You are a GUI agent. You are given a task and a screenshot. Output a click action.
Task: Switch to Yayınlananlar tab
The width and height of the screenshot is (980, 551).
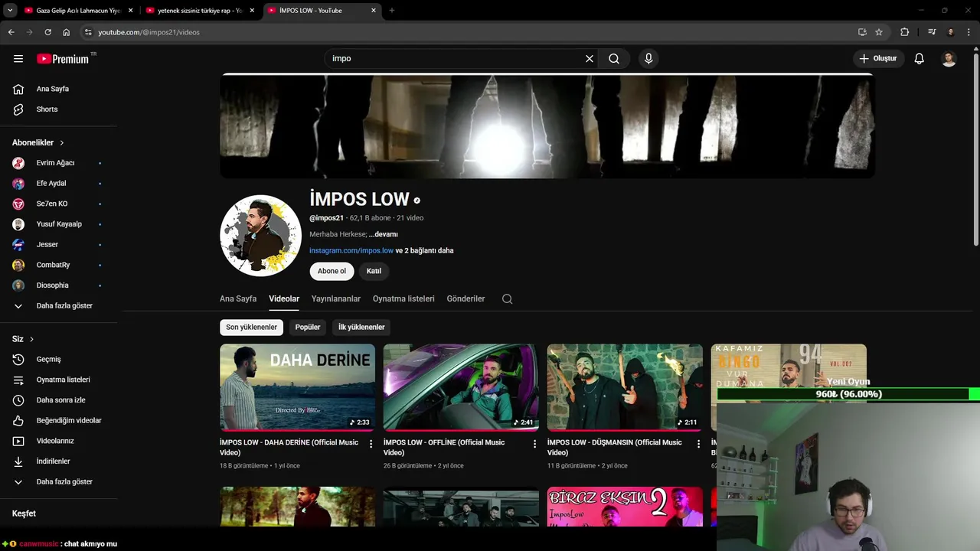pos(336,298)
